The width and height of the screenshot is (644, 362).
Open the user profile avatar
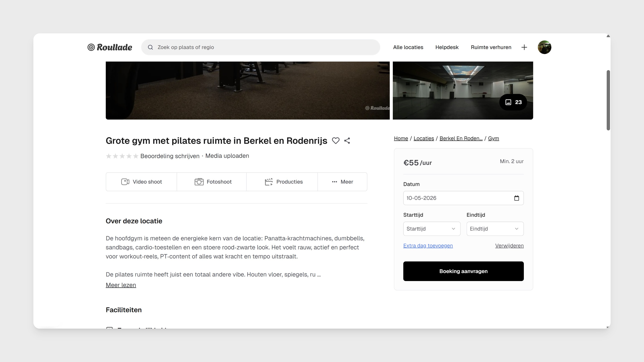click(x=544, y=47)
